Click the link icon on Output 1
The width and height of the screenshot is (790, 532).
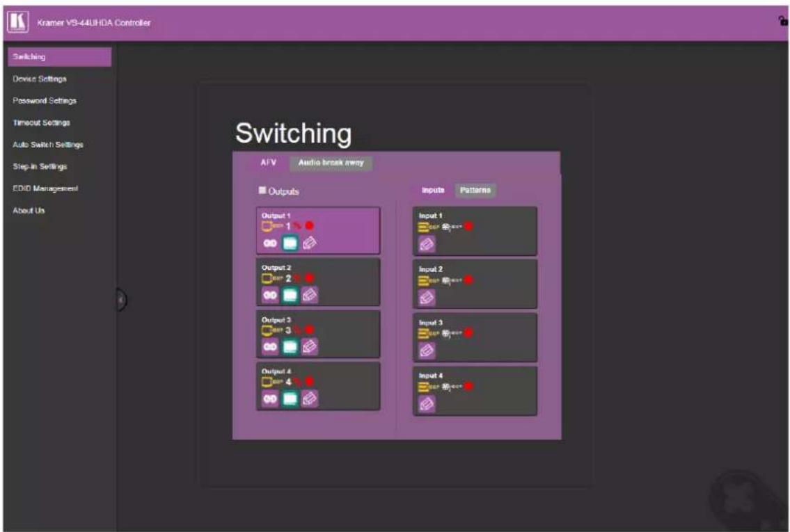(x=270, y=243)
